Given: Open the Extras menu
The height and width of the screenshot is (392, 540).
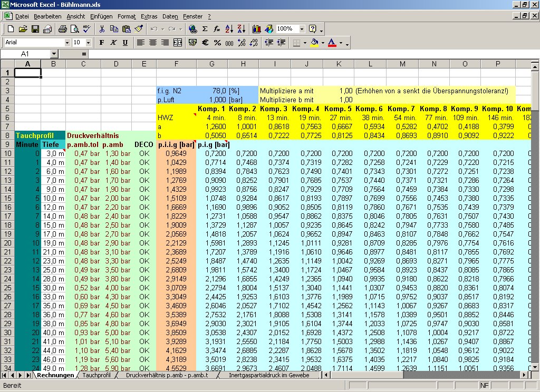Looking at the screenshot, I should point(149,16).
